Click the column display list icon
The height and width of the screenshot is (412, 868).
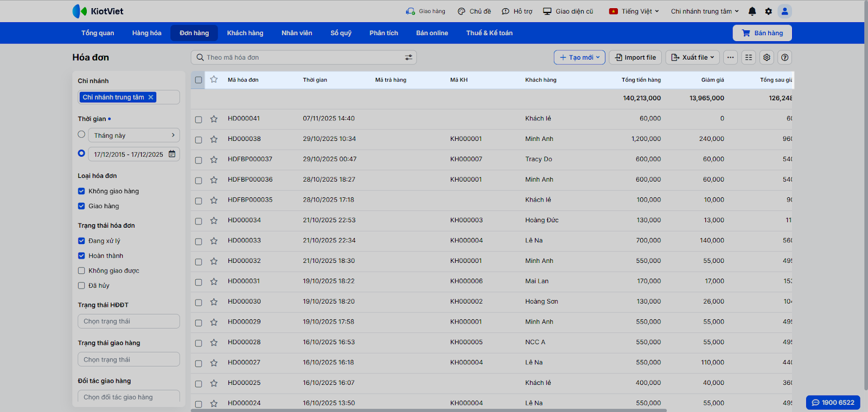(x=749, y=57)
